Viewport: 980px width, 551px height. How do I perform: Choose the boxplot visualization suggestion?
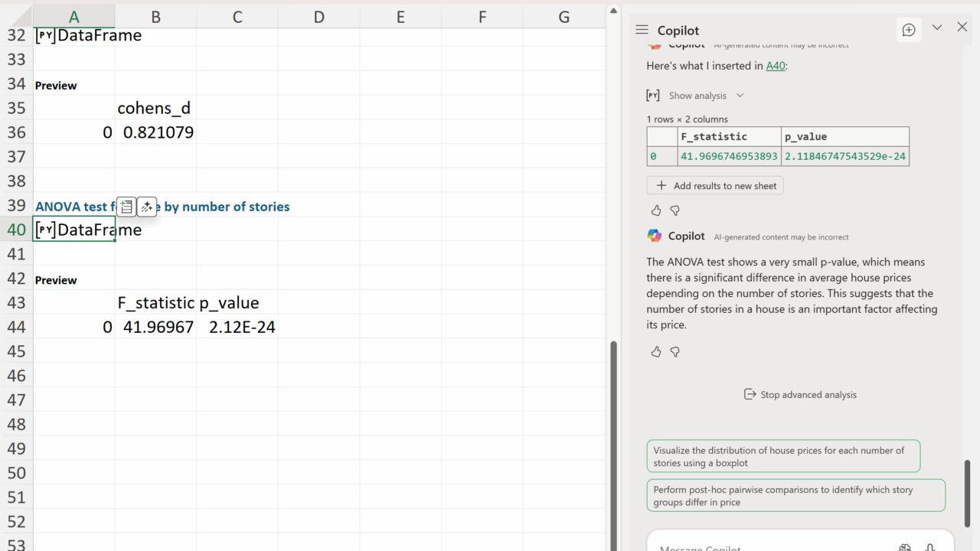coord(782,456)
